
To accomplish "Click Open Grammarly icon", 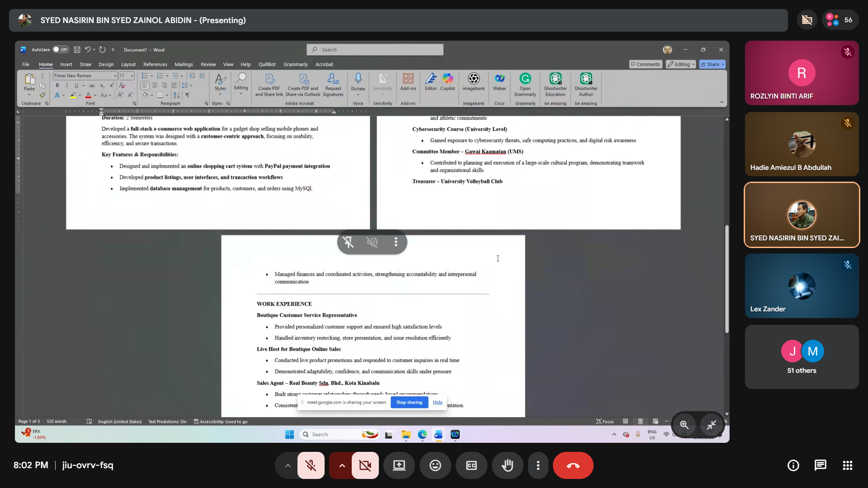I will pyautogui.click(x=525, y=85).
